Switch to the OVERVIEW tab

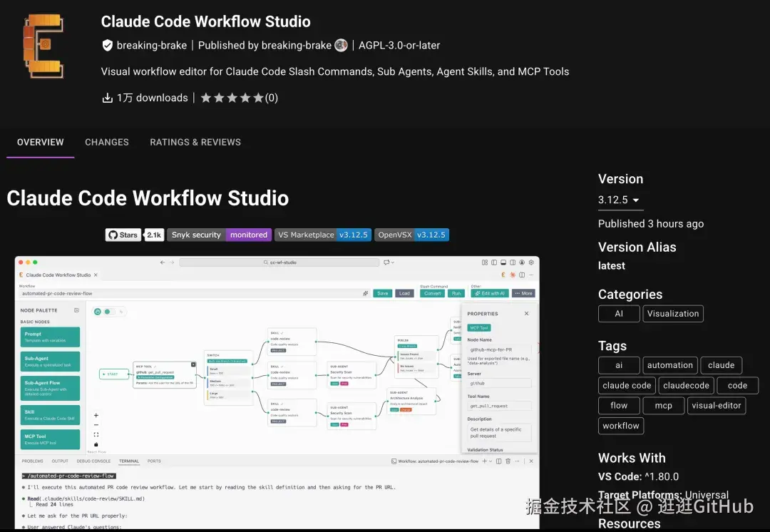point(40,142)
